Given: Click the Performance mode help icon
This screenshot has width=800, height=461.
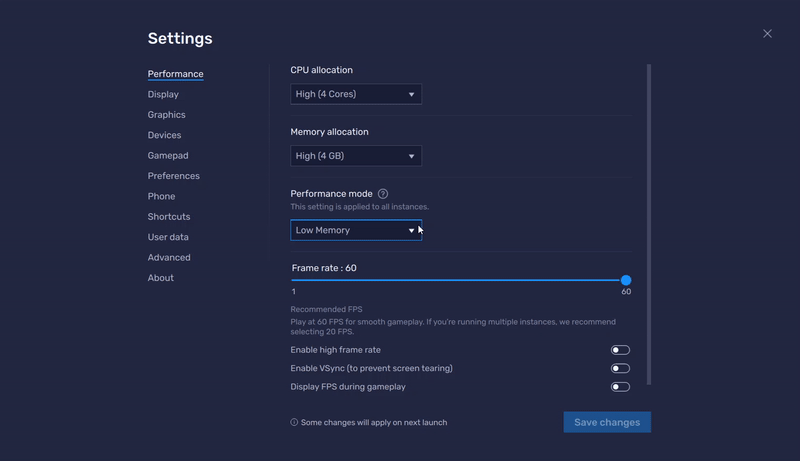Looking at the screenshot, I should coord(383,194).
